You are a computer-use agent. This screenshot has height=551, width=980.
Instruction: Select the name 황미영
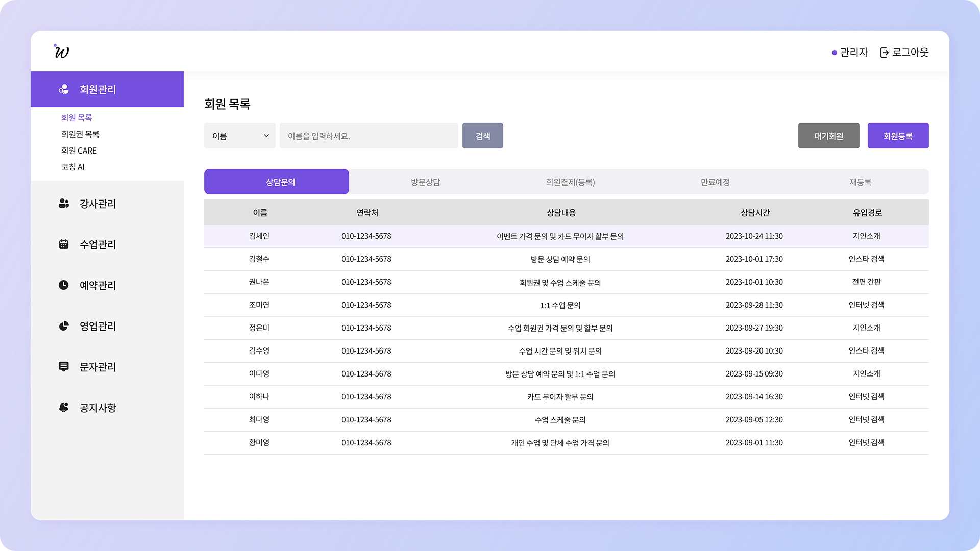coord(259,443)
